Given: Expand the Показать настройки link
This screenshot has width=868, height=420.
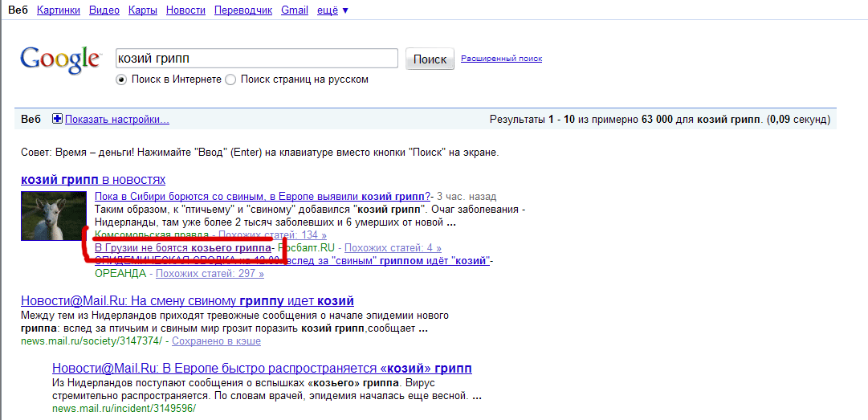Looking at the screenshot, I should point(116,119).
